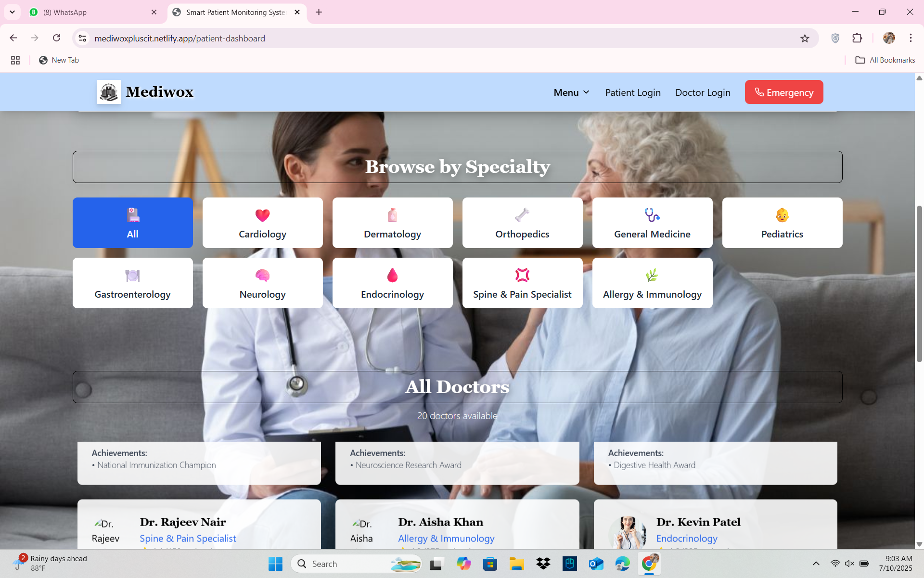924x578 pixels.
Task: Toggle the All specialties filter
Action: 132,223
